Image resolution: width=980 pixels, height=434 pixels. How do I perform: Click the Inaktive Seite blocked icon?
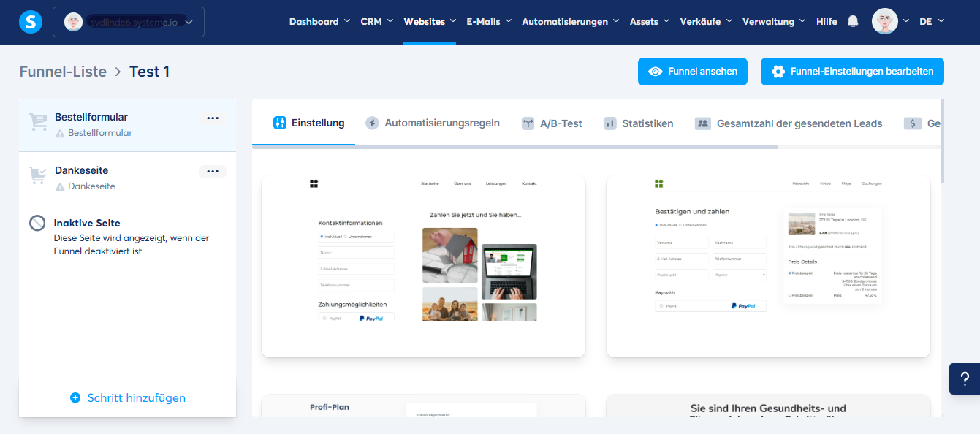[x=37, y=224]
